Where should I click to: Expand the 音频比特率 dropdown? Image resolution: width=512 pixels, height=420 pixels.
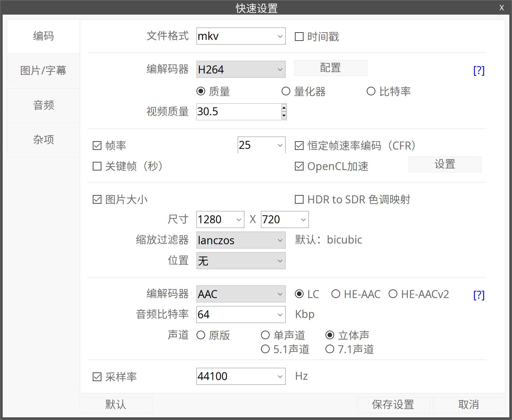[x=241, y=314]
